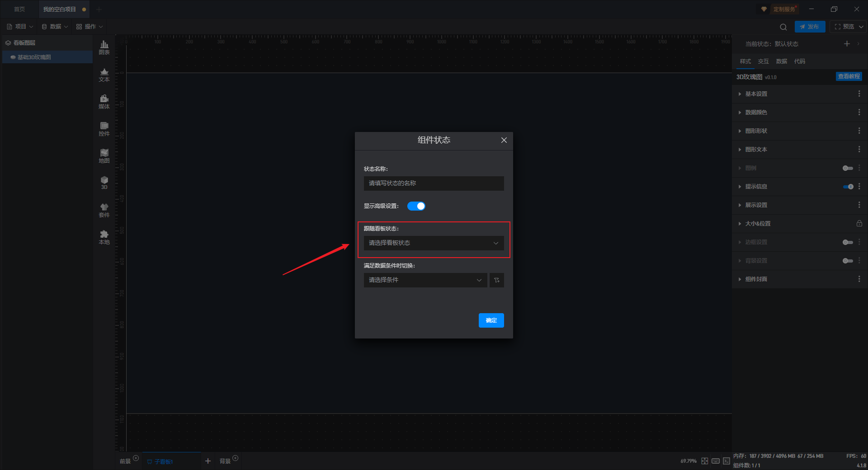Viewport: 868px width, 470px height.
Task: Open the 套件 kit components panel
Action: point(104,210)
